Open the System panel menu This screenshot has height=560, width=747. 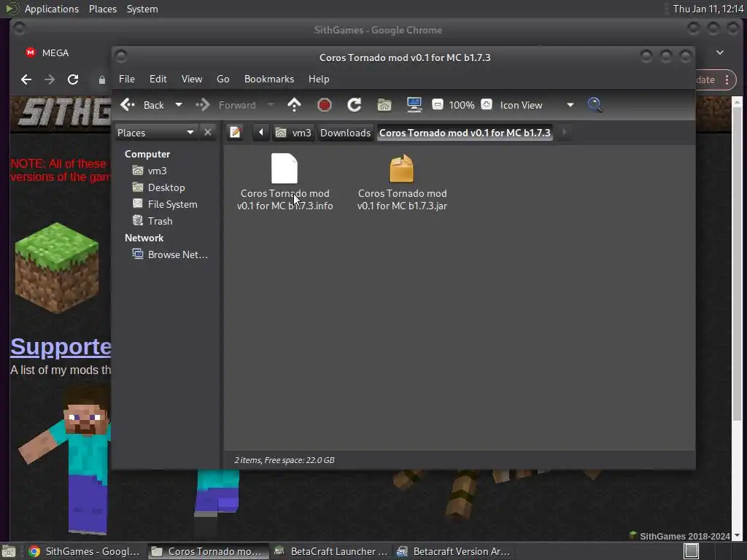coord(142,9)
